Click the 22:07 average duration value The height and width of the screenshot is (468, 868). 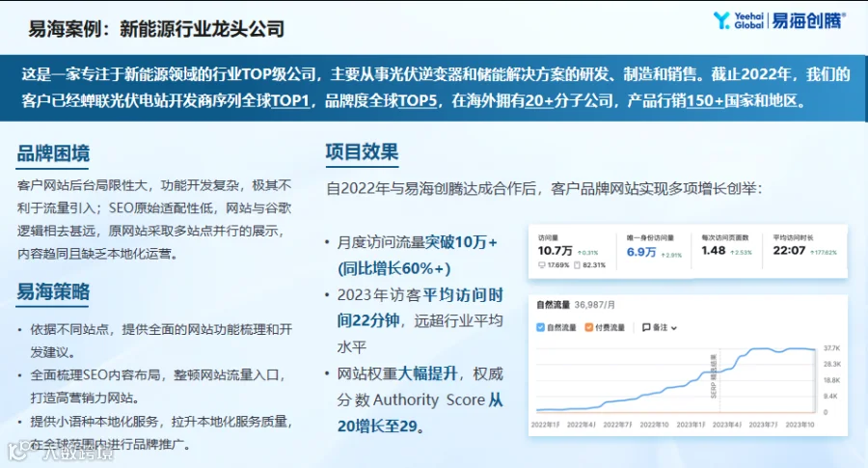(x=789, y=251)
